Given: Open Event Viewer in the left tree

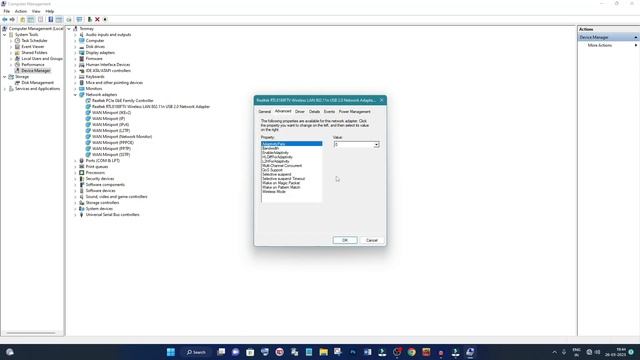Looking at the screenshot, I should (33, 47).
